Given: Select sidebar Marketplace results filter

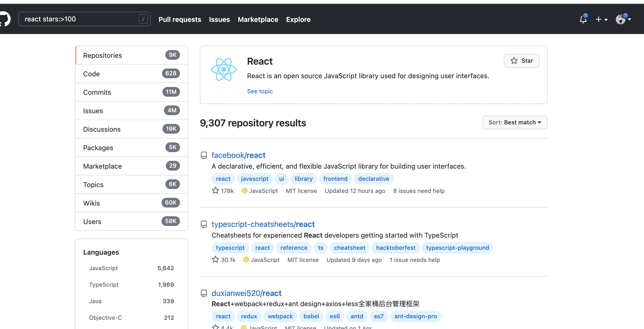Looking at the screenshot, I should (x=132, y=166).
